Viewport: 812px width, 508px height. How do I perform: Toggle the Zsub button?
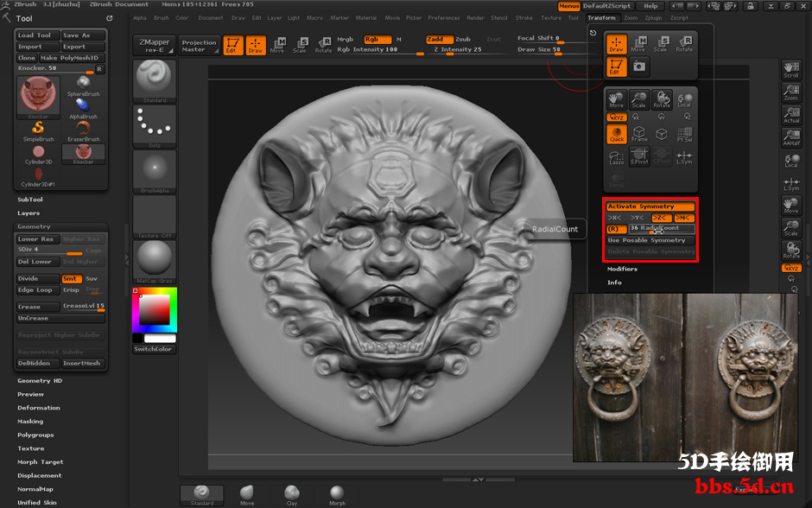tap(463, 40)
